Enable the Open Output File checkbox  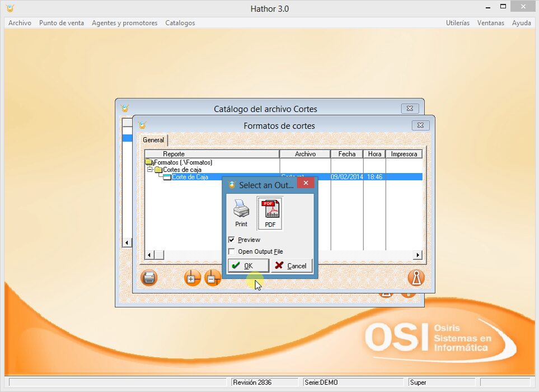tap(232, 251)
